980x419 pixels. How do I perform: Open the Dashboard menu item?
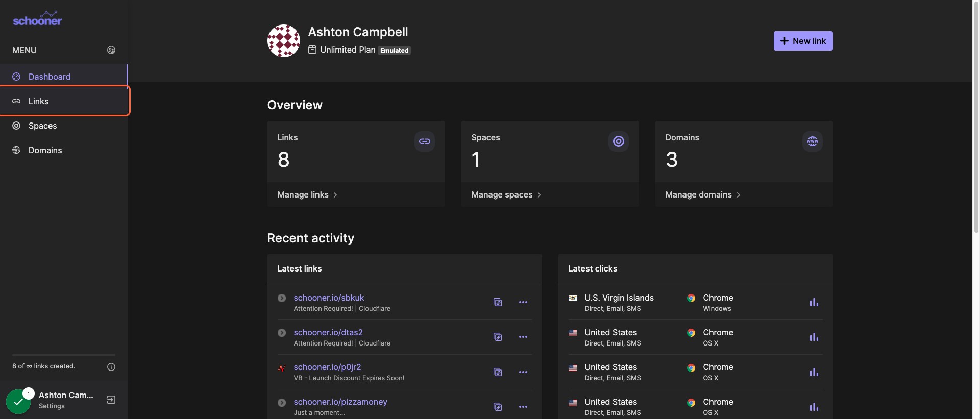click(x=64, y=77)
